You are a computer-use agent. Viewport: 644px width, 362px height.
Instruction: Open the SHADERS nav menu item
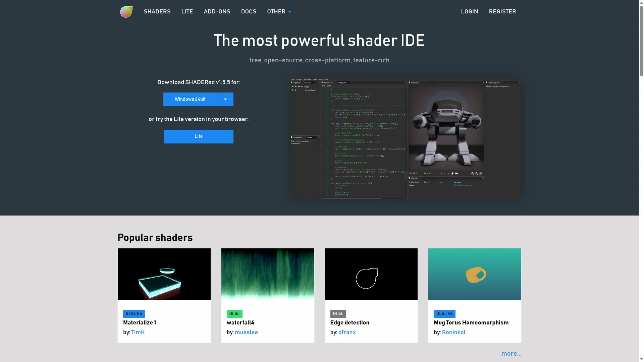click(157, 12)
